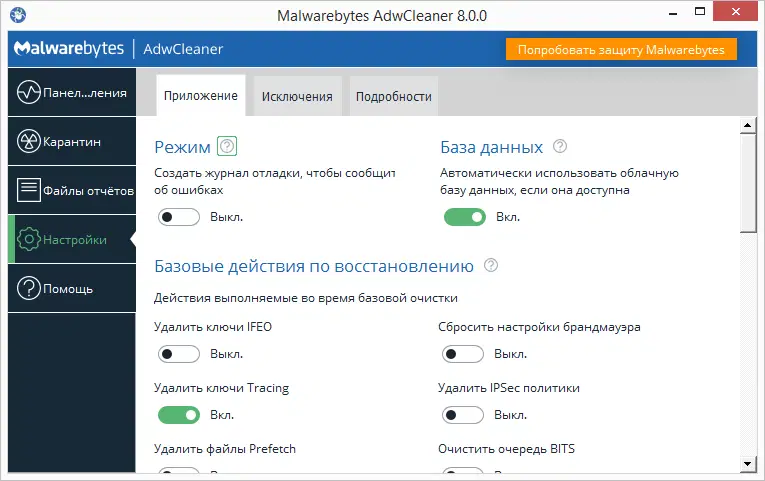765x481 pixels.
Task: Toggle debug log switch under Режим
Action: coord(179,217)
